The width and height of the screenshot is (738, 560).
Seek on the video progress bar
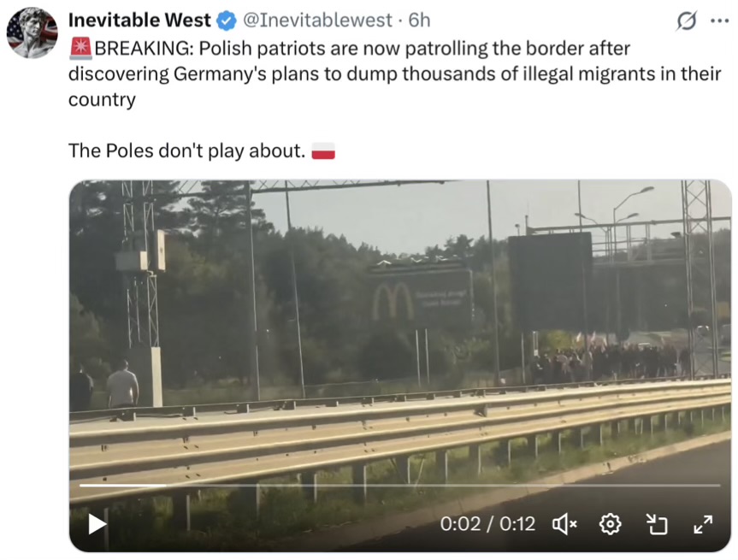click(x=399, y=485)
